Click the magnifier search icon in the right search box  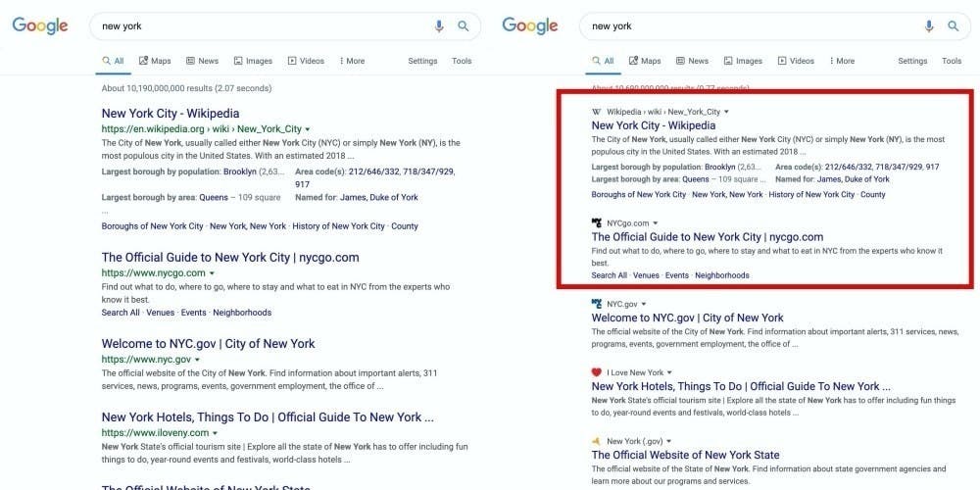coord(954,26)
